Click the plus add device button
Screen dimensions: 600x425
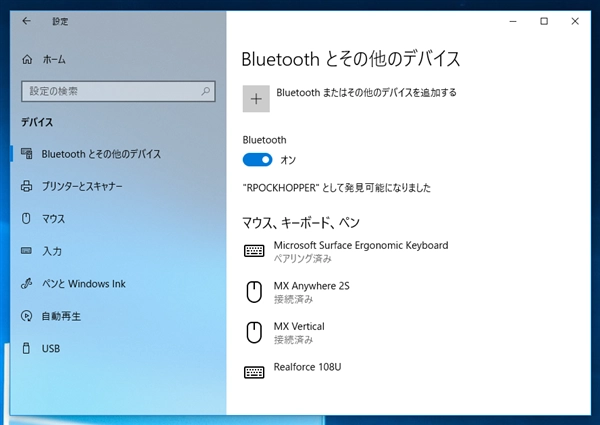tap(256, 99)
